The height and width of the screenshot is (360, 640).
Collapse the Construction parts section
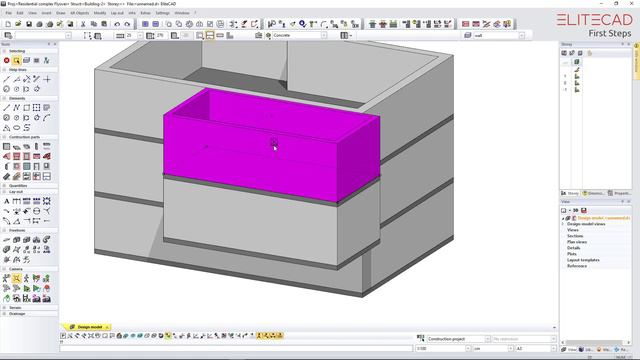pyautogui.click(x=4, y=137)
